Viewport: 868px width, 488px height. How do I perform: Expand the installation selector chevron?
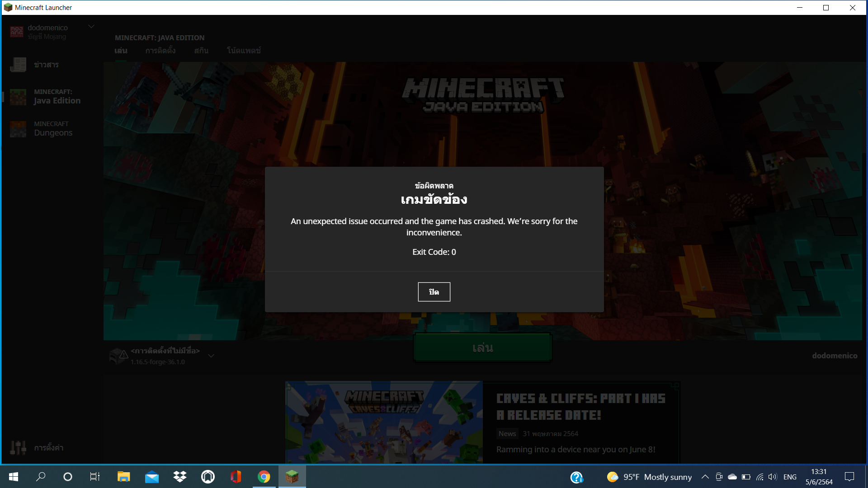point(211,356)
